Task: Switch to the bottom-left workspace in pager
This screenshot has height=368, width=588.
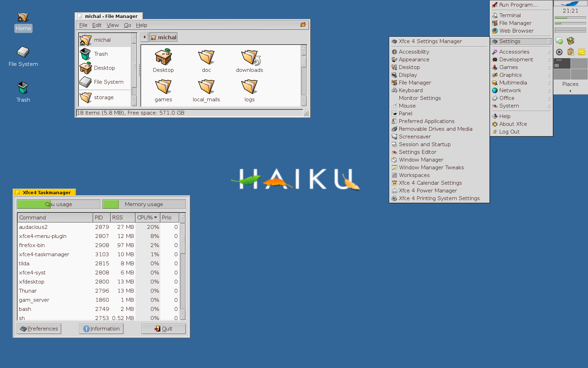Action: [562, 74]
